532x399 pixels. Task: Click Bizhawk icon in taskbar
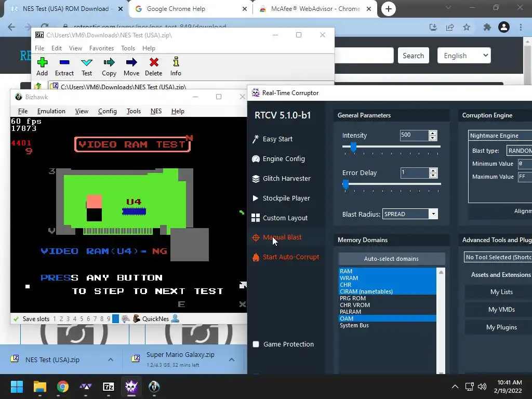click(x=154, y=387)
